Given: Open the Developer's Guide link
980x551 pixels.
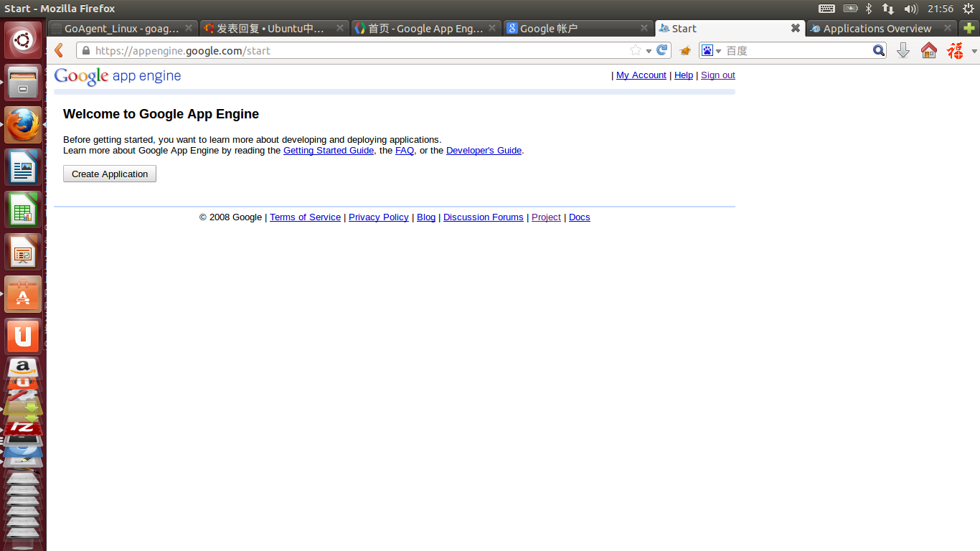Looking at the screenshot, I should coord(484,151).
